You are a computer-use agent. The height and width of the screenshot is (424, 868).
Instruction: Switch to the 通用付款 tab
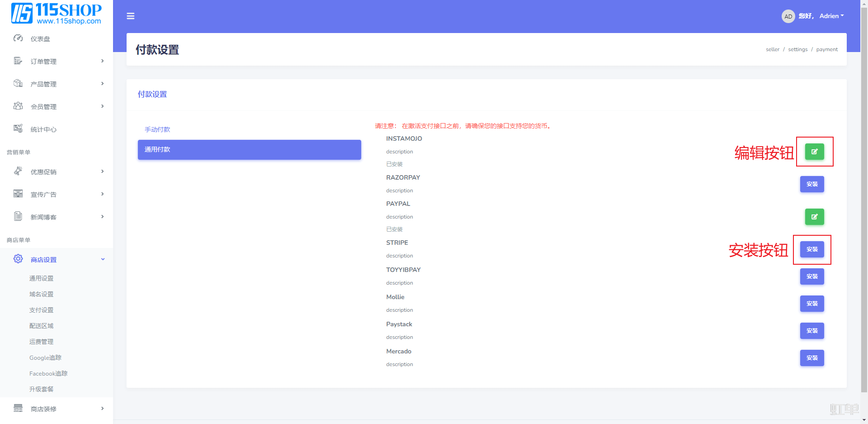250,149
